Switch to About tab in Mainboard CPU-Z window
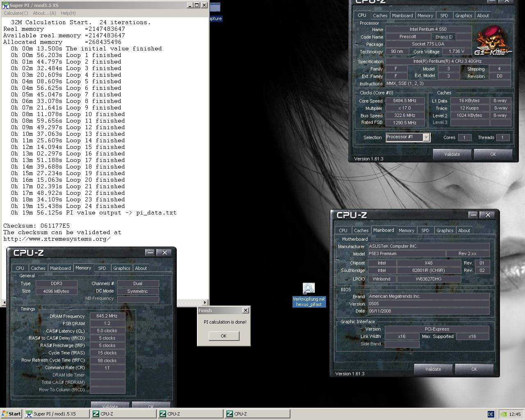 [x=464, y=231]
